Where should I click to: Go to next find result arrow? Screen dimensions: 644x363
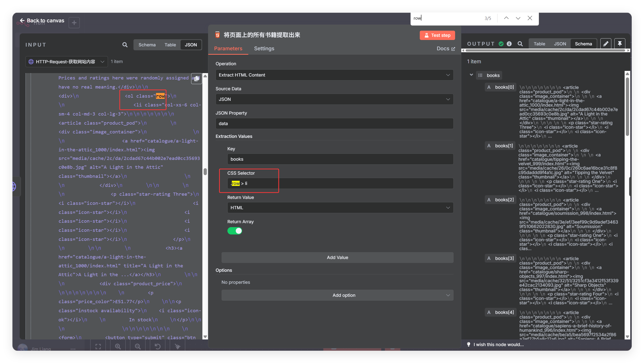tap(518, 18)
